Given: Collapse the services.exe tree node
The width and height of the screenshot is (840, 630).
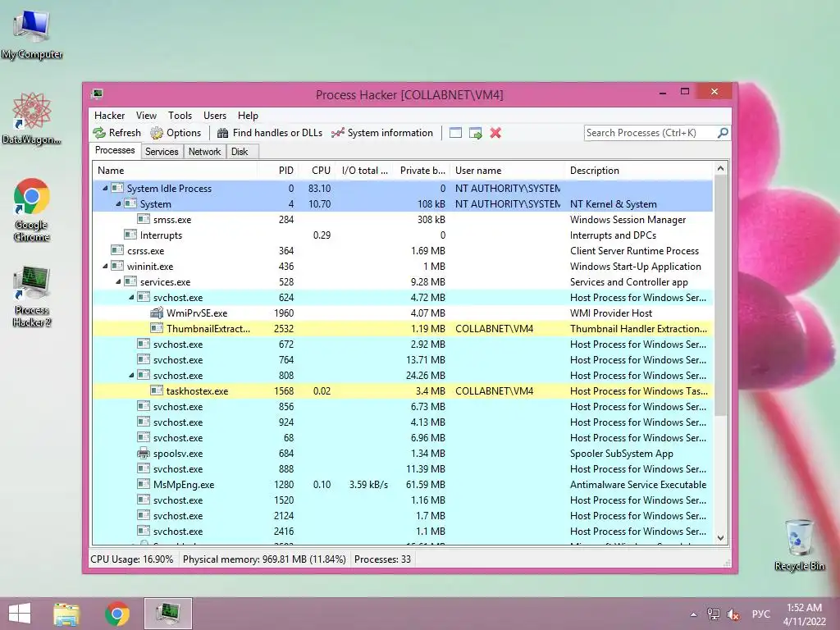Looking at the screenshot, I should 118,282.
